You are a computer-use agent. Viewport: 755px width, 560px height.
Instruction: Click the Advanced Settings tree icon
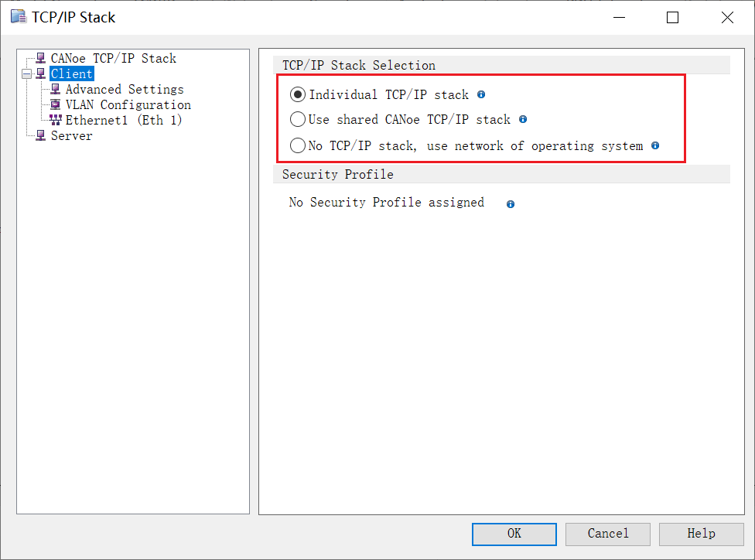click(x=56, y=89)
